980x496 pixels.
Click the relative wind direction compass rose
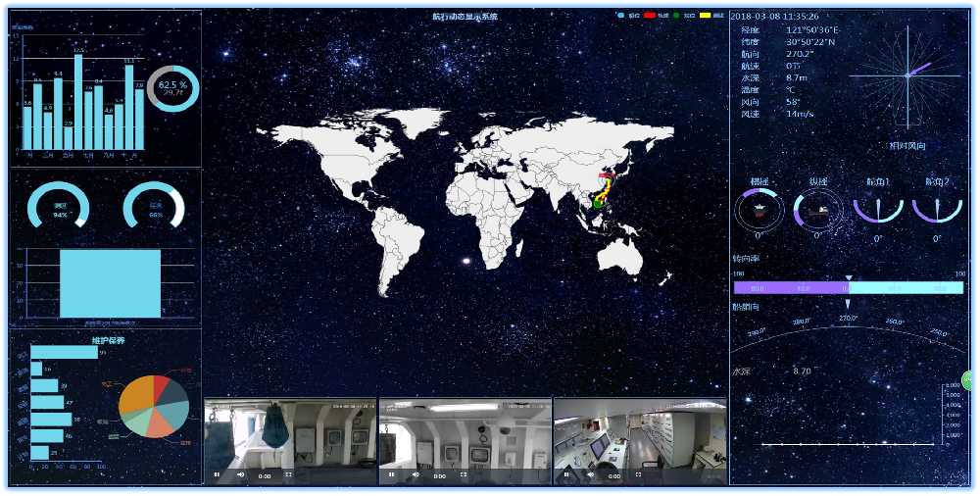click(907, 75)
